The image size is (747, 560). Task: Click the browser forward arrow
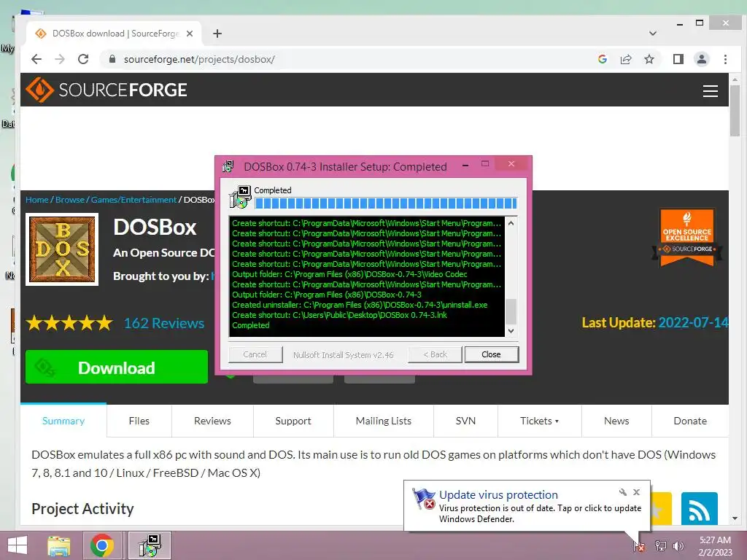tap(60, 59)
